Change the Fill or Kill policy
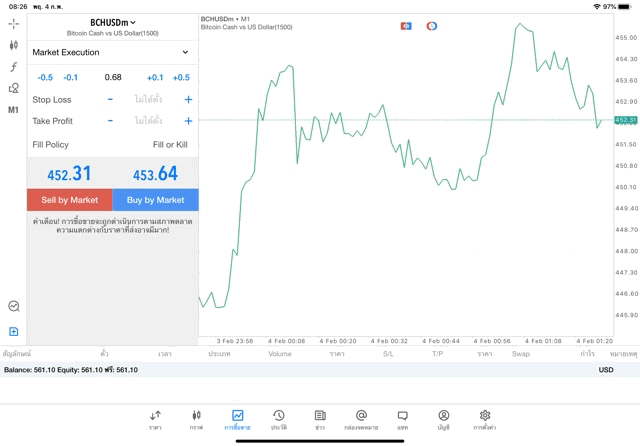 (x=170, y=145)
